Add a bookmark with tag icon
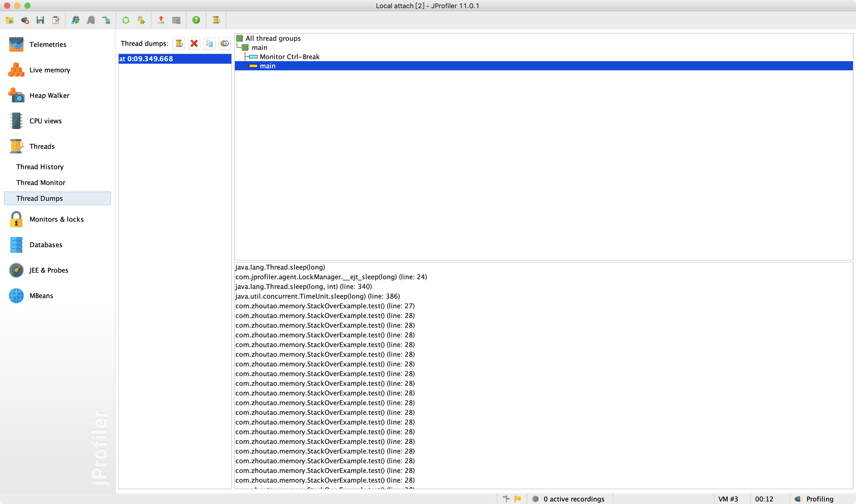The height and width of the screenshot is (504, 856). pos(141,20)
